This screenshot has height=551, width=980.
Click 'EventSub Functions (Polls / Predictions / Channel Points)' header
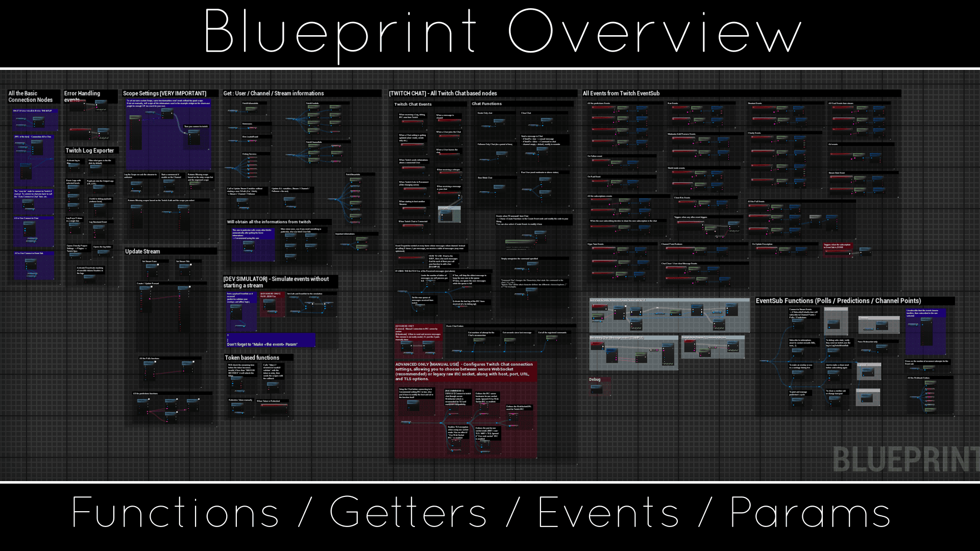[838, 301]
